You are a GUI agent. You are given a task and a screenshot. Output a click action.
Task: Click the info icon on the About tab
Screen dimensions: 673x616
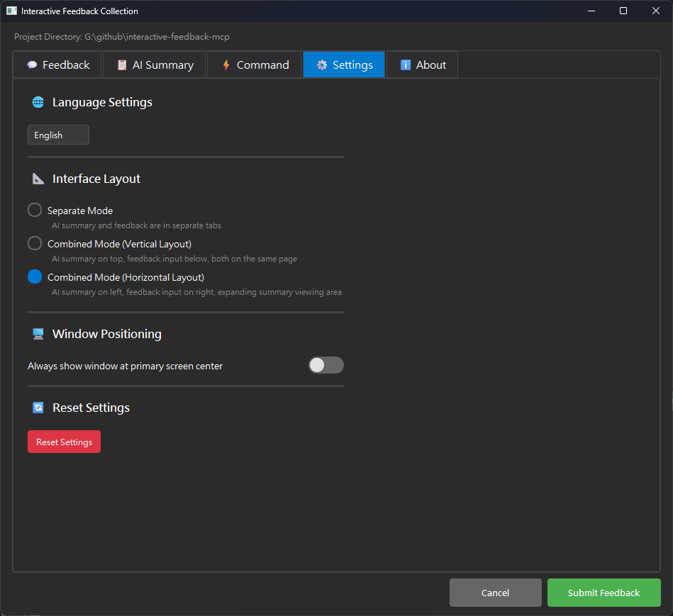point(406,64)
